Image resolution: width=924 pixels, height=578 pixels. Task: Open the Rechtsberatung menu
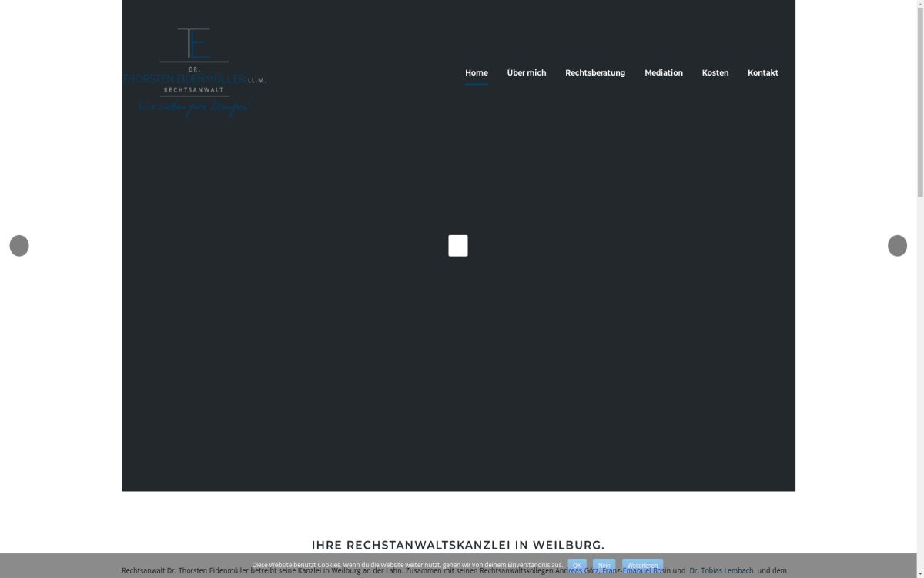[x=594, y=73]
